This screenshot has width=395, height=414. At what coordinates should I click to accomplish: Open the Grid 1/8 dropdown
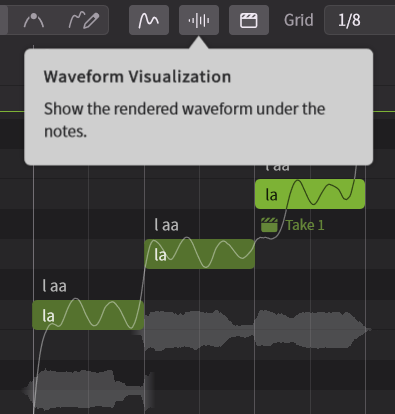[x=359, y=20]
